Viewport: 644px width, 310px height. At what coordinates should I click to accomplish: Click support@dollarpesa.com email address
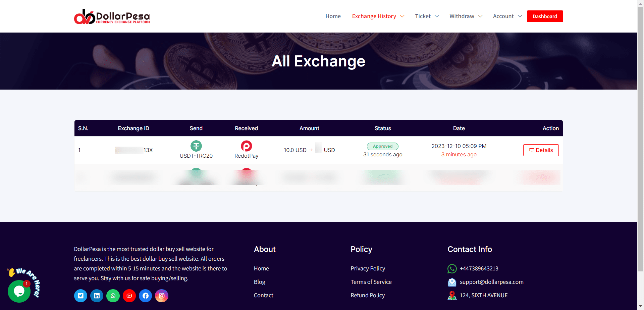tap(491, 282)
